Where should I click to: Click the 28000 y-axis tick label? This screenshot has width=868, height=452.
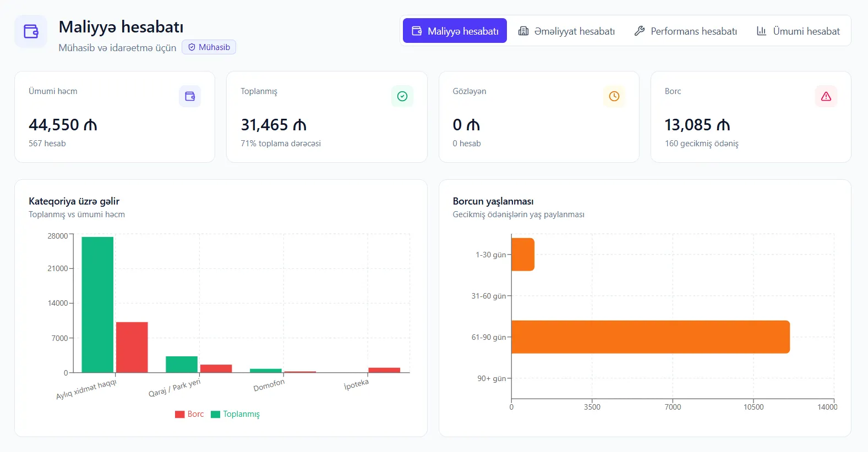pos(58,236)
